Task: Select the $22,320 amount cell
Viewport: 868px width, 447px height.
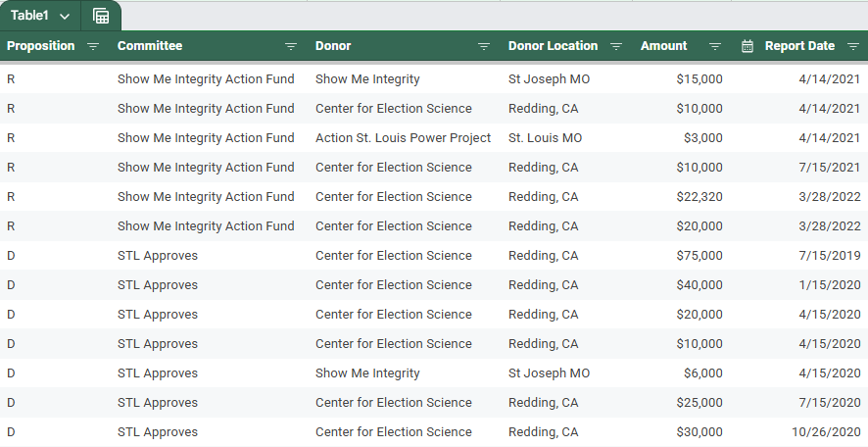Action: click(x=699, y=197)
